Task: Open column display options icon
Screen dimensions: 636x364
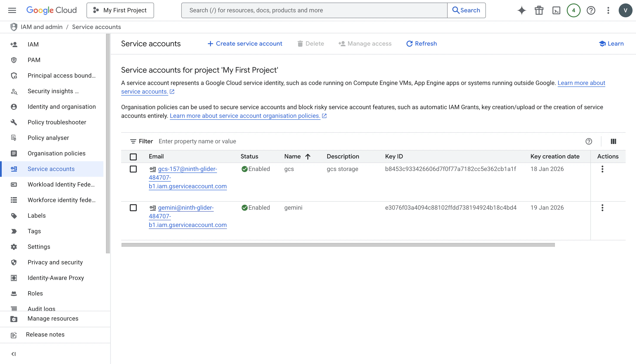Action: click(x=613, y=141)
